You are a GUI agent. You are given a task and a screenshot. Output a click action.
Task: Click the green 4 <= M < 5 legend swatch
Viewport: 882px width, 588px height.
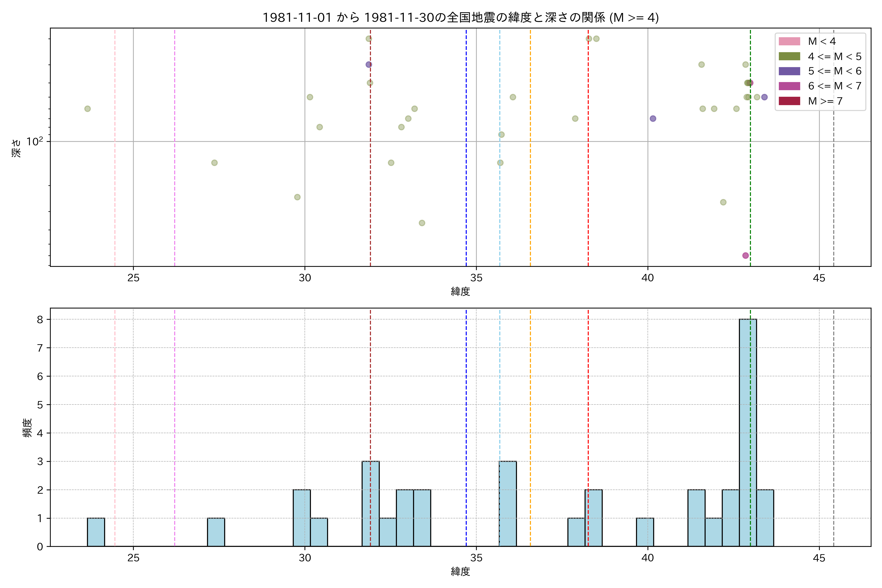(x=789, y=56)
